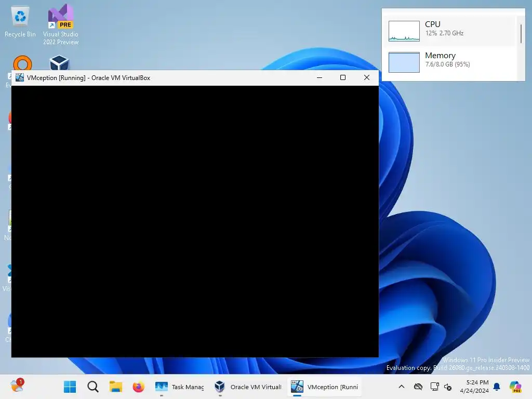Close the VMception VirtualBox window
The height and width of the screenshot is (399, 532).
[367, 78]
